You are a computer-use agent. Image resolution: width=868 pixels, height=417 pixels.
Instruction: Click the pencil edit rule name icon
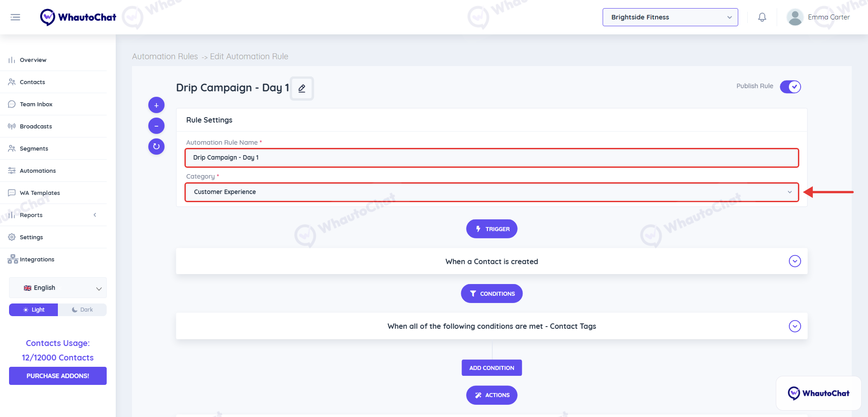coord(302,88)
